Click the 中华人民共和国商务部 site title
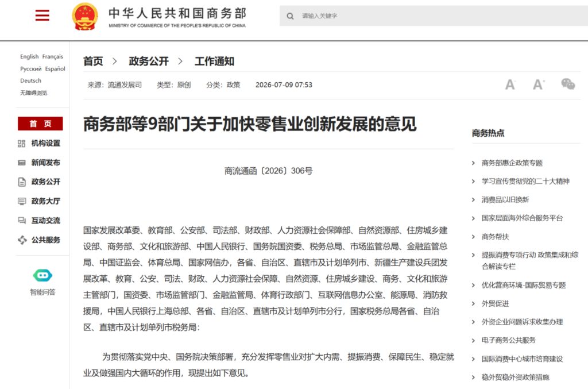The width and height of the screenshot is (588, 389). pos(177,14)
